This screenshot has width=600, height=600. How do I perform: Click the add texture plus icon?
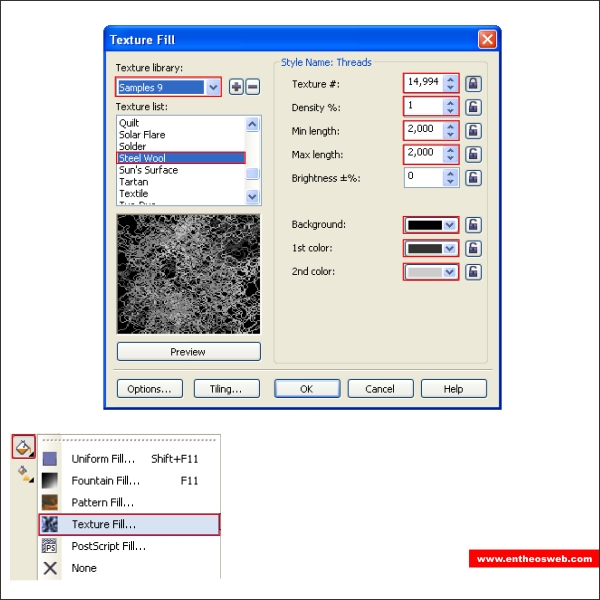click(x=236, y=87)
